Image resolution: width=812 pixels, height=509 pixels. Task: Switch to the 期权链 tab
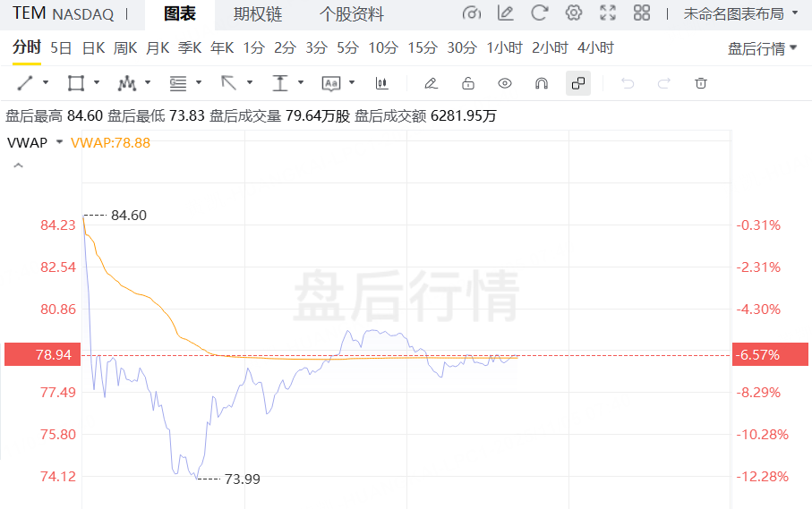pos(258,14)
